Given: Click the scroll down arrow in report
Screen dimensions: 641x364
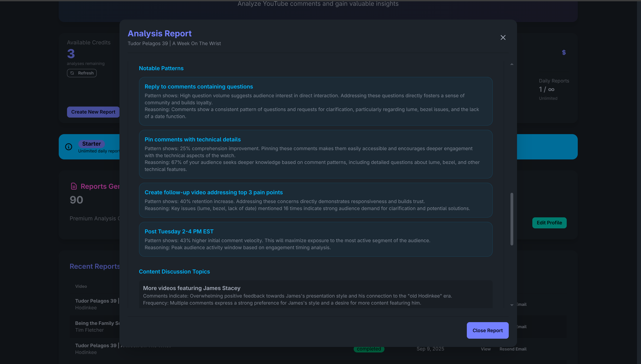Looking at the screenshot, I should 512,305.
